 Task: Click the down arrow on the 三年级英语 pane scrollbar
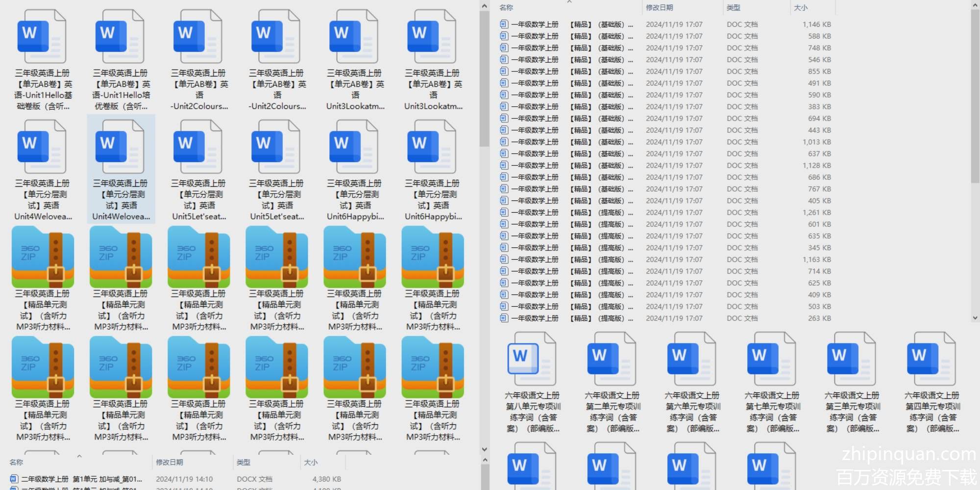pyautogui.click(x=485, y=449)
